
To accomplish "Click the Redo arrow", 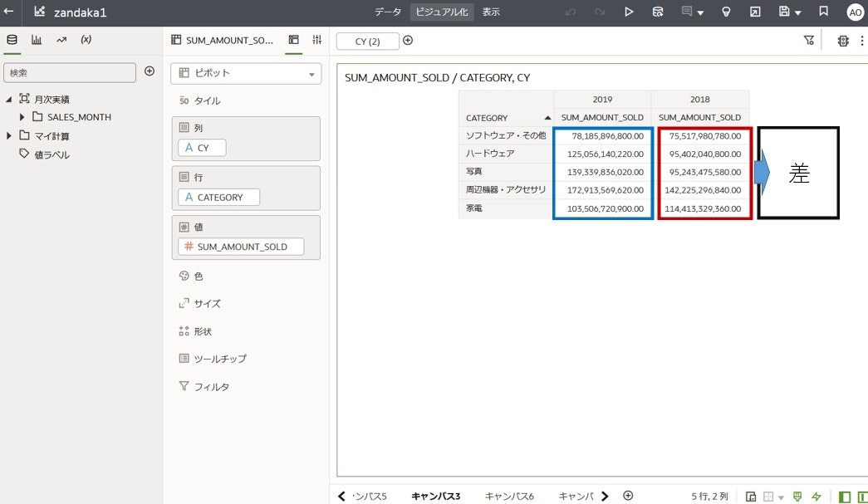I will tap(600, 12).
